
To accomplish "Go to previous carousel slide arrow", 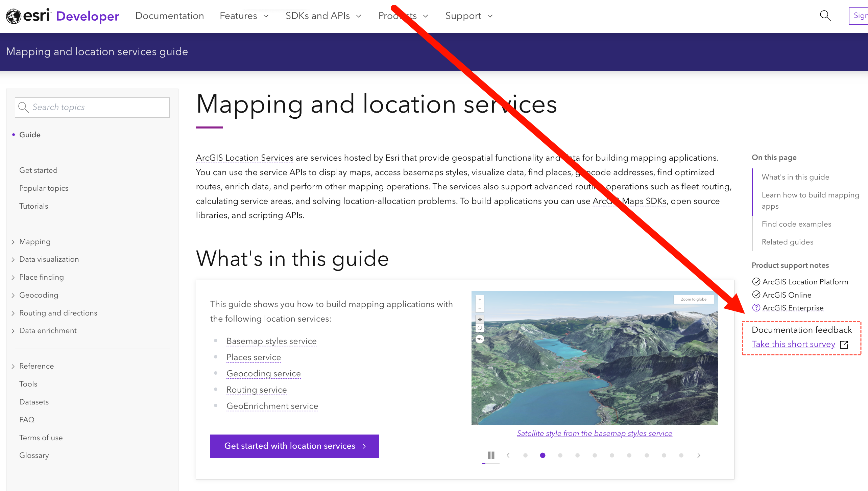I will [x=508, y=455].
